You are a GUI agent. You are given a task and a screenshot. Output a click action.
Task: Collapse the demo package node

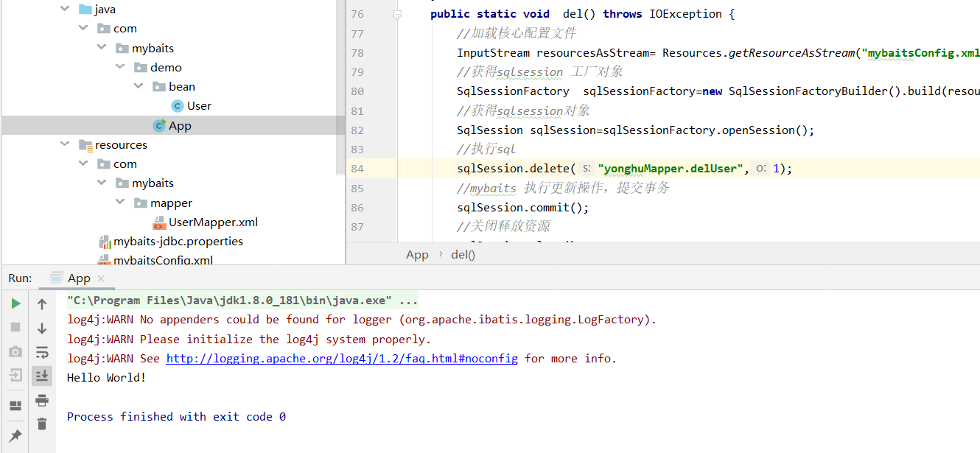[120, 67]
